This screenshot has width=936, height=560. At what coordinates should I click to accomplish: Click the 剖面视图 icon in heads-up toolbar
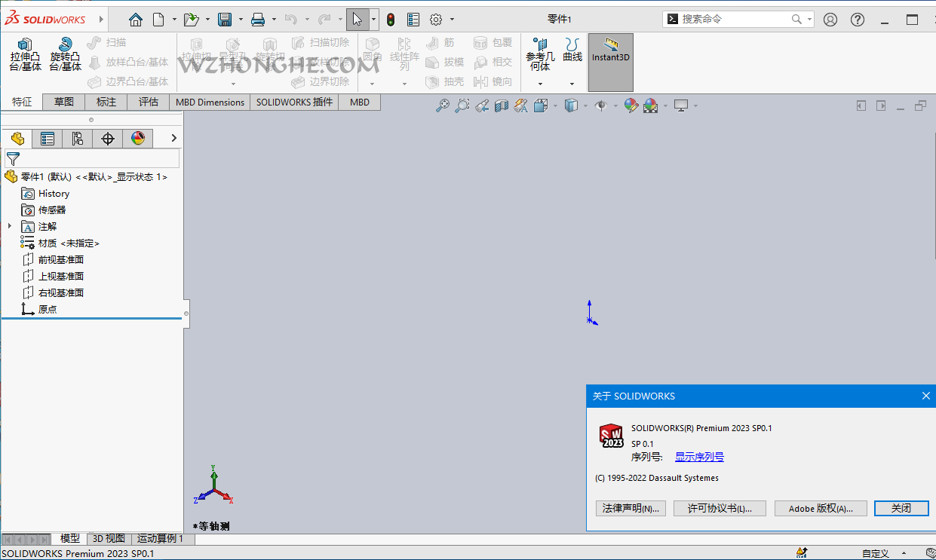pos(500,106)
